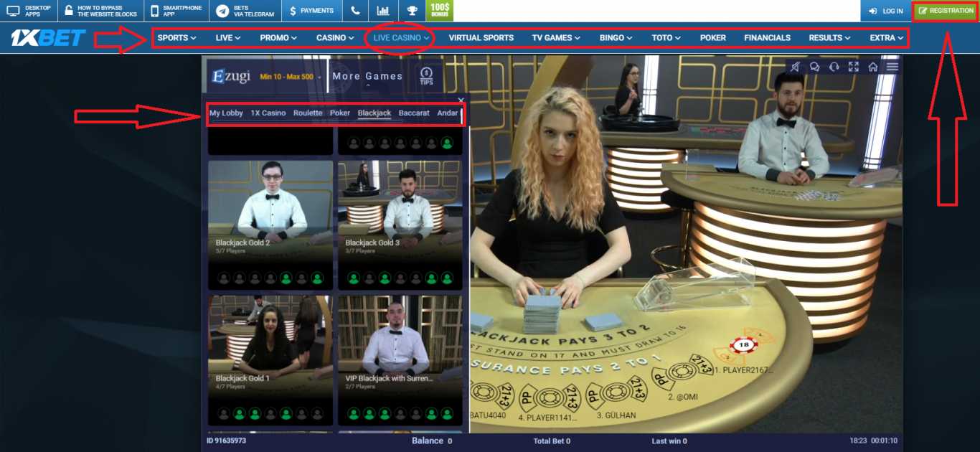Expand the Bingo menu
This screenshot has width=980, height=452.
tap(616, 38)
